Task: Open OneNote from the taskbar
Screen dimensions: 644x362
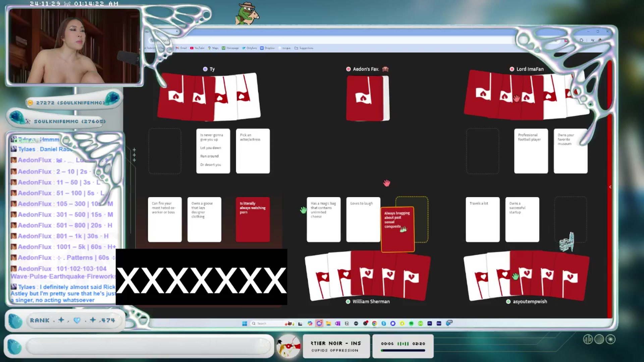Action: tap(338, 323)
